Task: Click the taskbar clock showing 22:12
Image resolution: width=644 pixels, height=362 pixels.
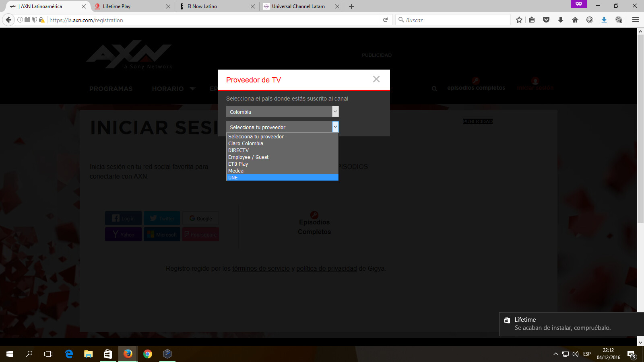Action: click(609, 354)
